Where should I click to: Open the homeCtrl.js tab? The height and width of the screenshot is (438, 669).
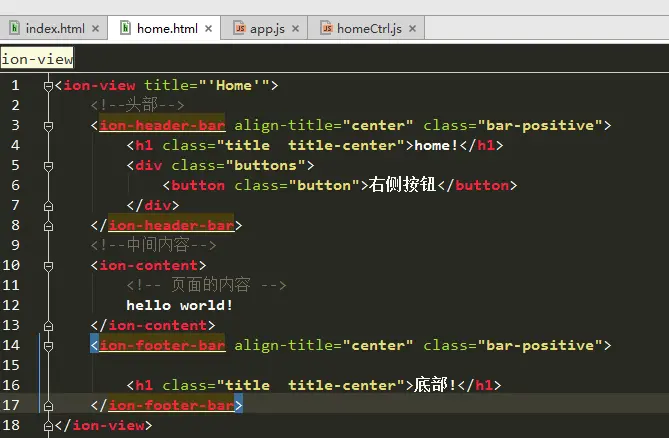[x=366, y=29]
